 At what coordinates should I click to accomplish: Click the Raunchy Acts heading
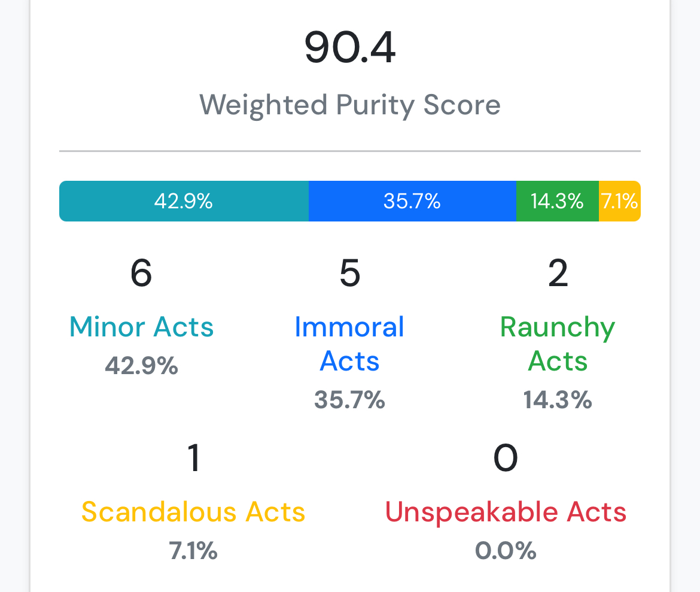tap(558, 344)
